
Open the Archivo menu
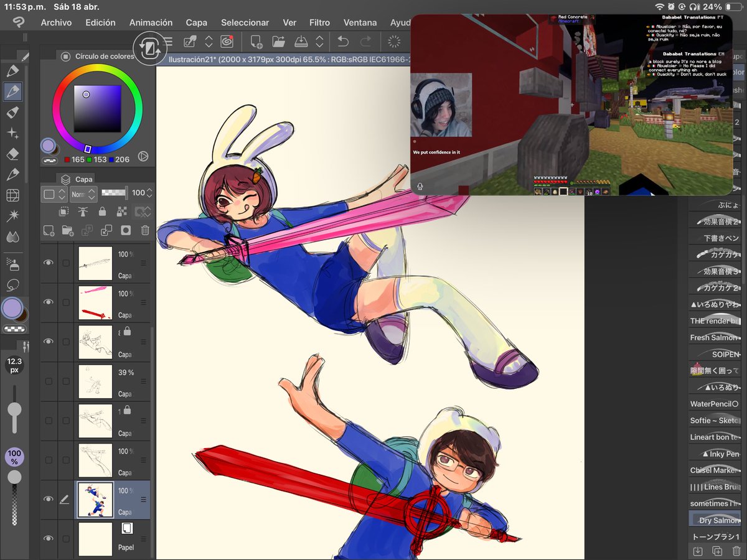click(56, 22)
